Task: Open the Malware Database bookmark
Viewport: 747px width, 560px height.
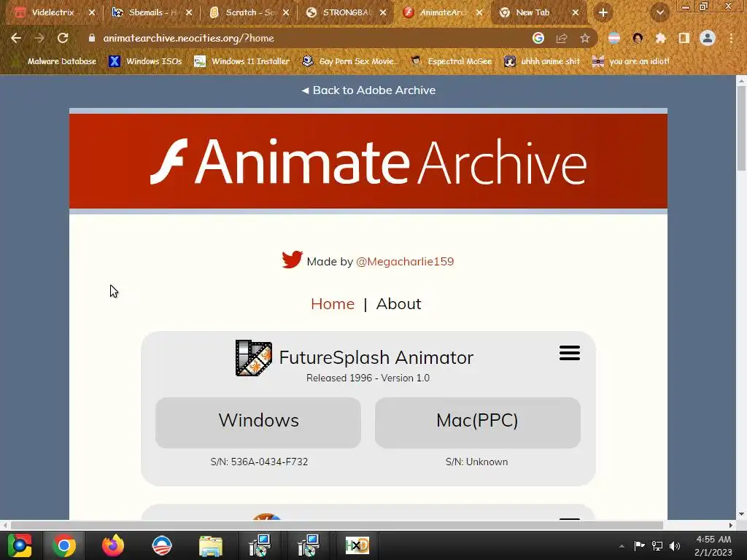Action: pyautogui.click(x=54, y=61)
